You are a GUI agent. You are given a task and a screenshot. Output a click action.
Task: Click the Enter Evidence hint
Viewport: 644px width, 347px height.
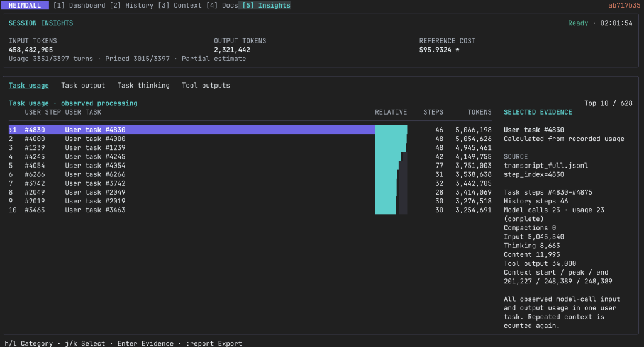click(x=145, y=343)
